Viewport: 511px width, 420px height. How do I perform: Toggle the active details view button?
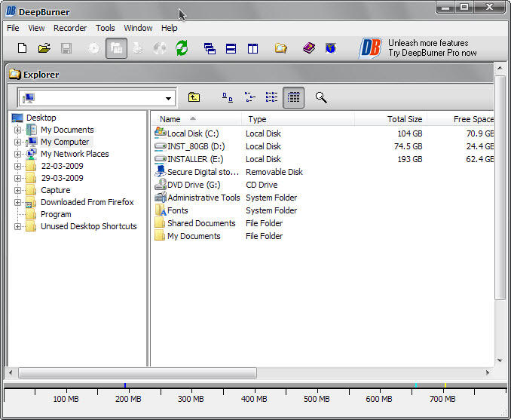click(x=294, y=97)
